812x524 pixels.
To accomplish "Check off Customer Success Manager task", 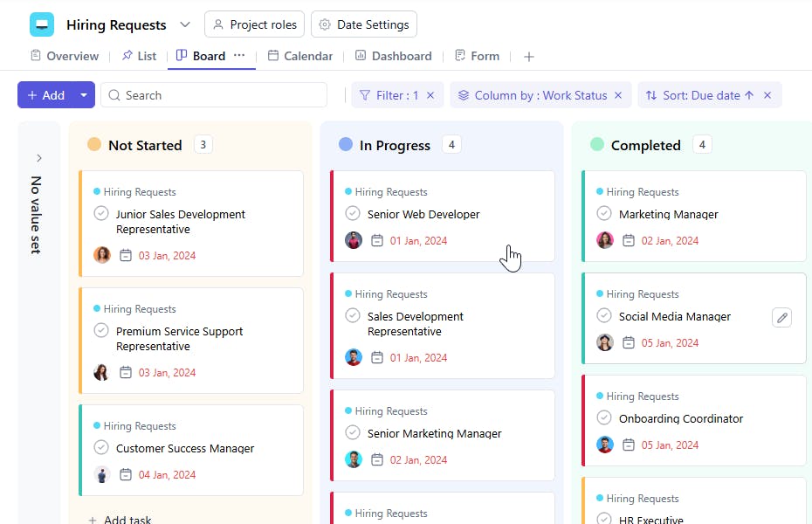I will coord(101,448).
